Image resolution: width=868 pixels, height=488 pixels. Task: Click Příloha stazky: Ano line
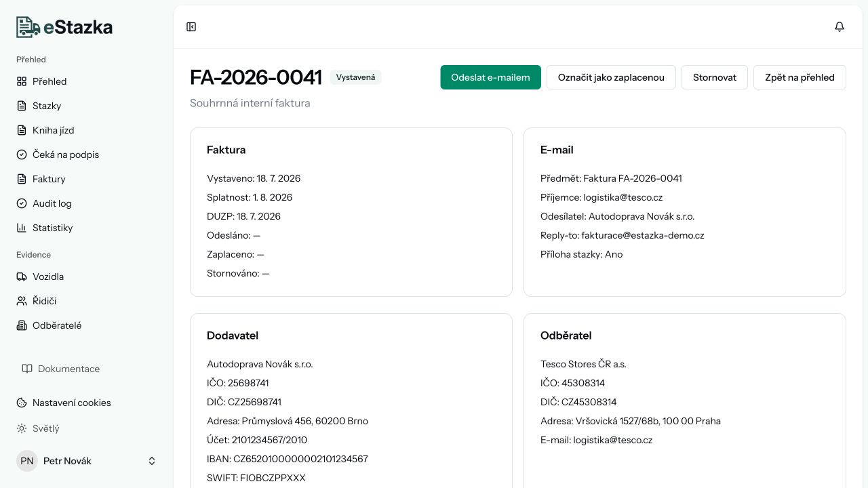tap(581, 254)
